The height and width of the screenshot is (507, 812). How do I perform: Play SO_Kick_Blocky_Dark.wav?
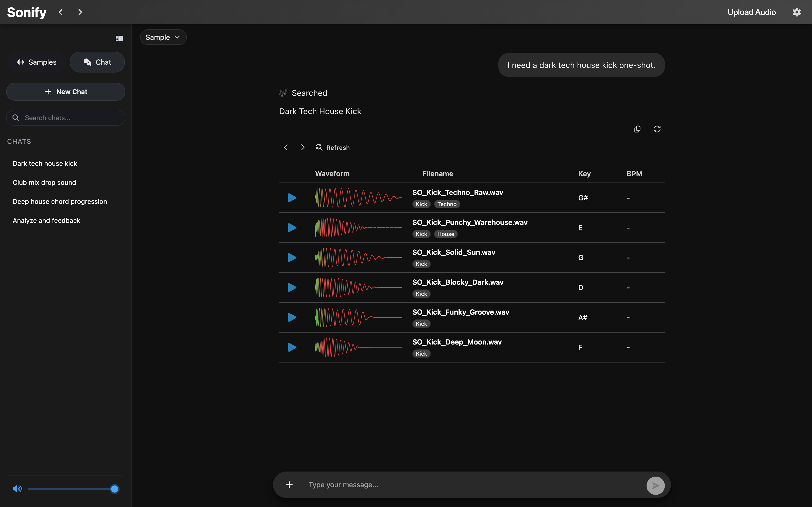pyautogui.click(x=292, y=287)
